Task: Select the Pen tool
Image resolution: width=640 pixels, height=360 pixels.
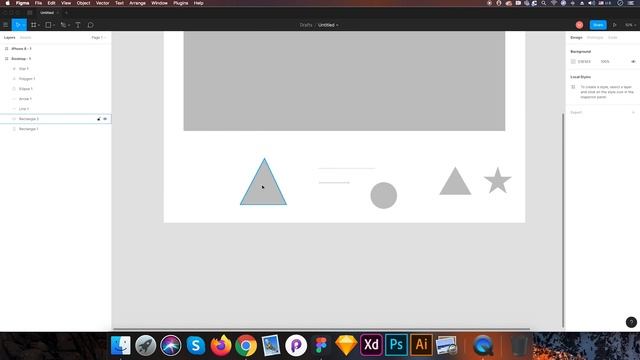Action: tap(63, 25)
